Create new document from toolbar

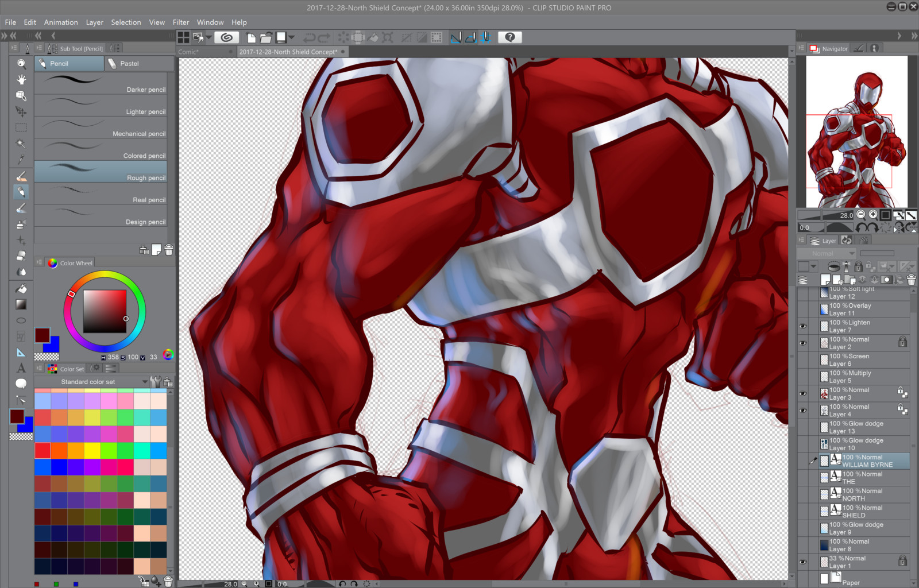252,37
